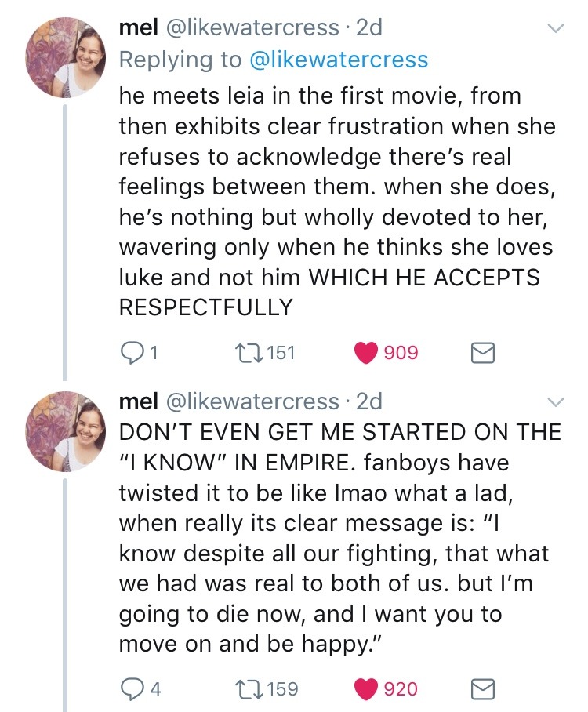Reply to the "I KNOW" in Empire tweet

[x=131, y=689]
